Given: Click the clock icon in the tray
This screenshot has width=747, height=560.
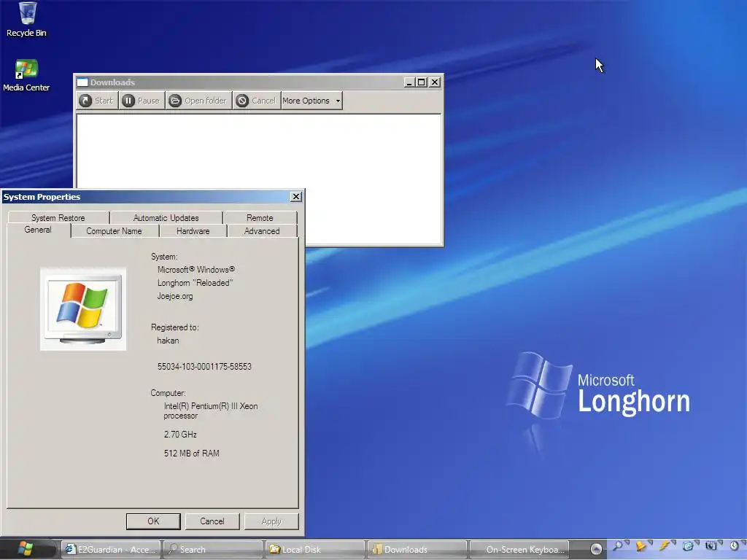Looking at the screenshot, I should click(734, 545).
